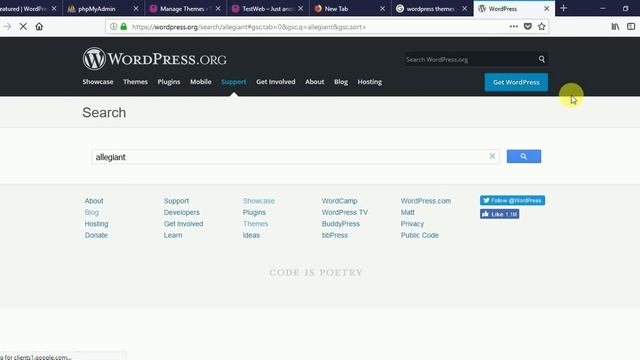
Task: Click the Facebook Like button
Action: 500,214
